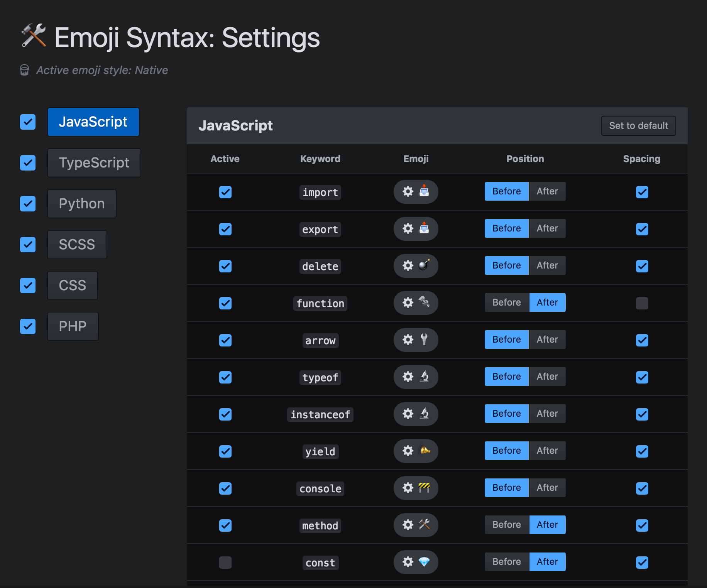Select Before for the import row
The image size is (707, 588).
pyautogui.click(x=507, y=191)
